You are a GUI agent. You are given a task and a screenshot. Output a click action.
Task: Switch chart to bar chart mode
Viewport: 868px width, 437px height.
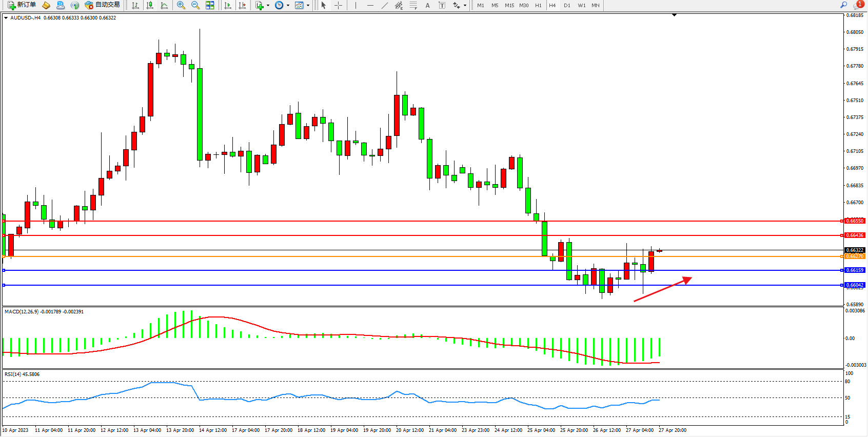[135, 5]
